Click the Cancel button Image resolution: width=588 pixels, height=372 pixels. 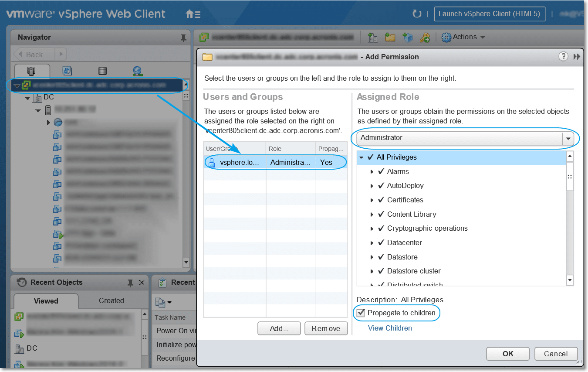coord(556,354)
